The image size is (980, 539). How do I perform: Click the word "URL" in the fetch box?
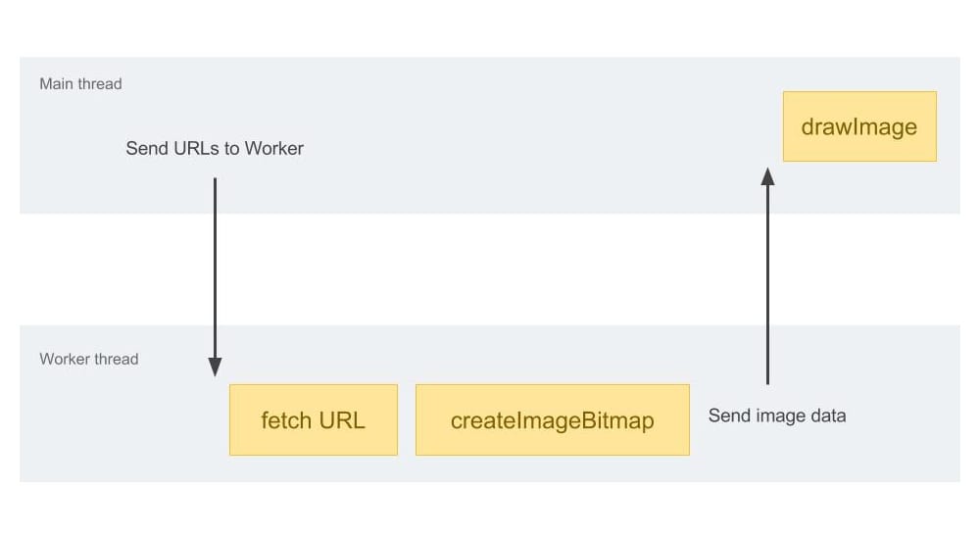click(341, 420)
